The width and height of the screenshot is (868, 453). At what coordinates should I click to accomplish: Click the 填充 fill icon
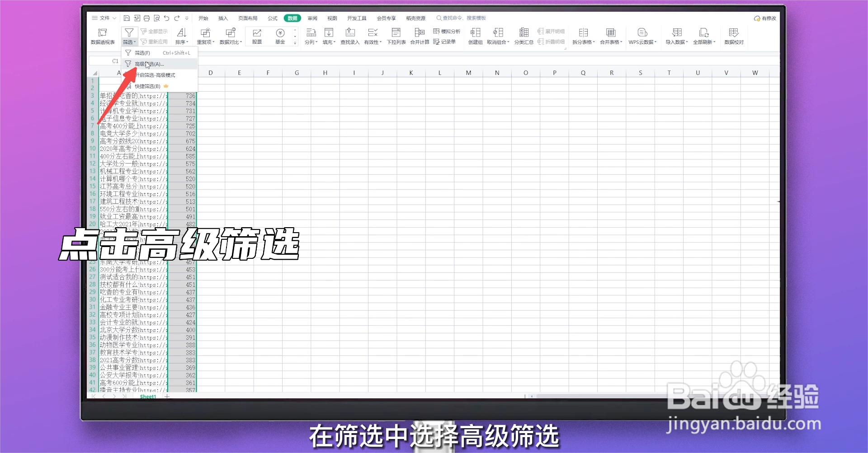(329, 33)
